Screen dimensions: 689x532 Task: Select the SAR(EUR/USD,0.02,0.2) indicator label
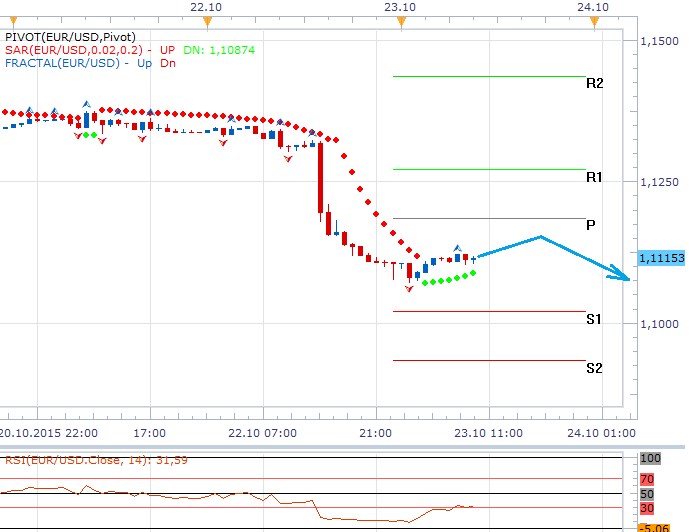(x=72, y=50)
